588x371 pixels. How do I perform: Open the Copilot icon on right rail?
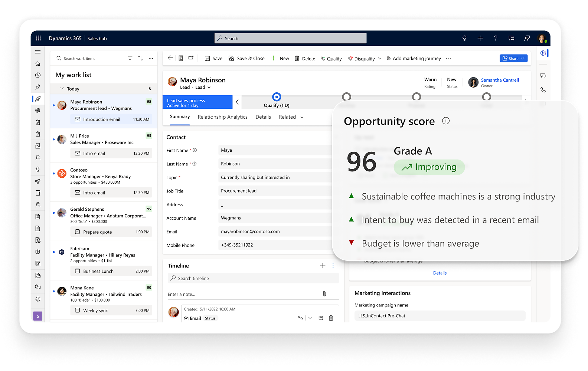pyautogui.click(x=543, y=53)
